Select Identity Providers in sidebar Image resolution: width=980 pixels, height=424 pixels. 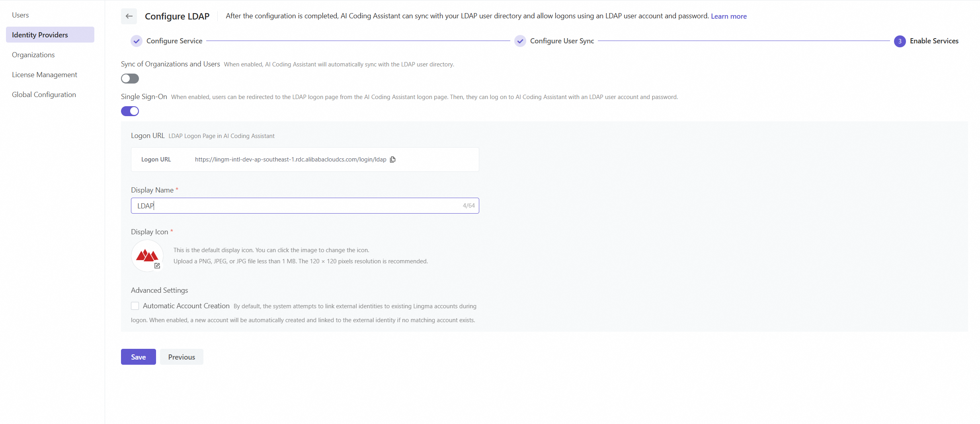tap(40, 35)
